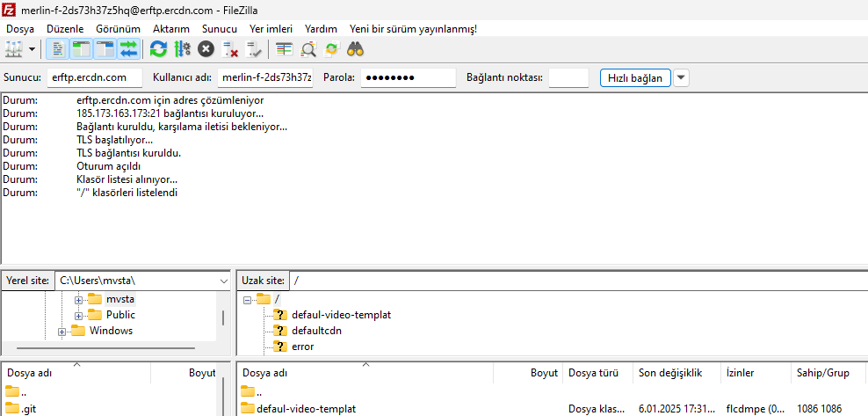Toggle directory comparison
Image resolution: width=868 pixels, height=416 pixels.
tap(307, 49)
